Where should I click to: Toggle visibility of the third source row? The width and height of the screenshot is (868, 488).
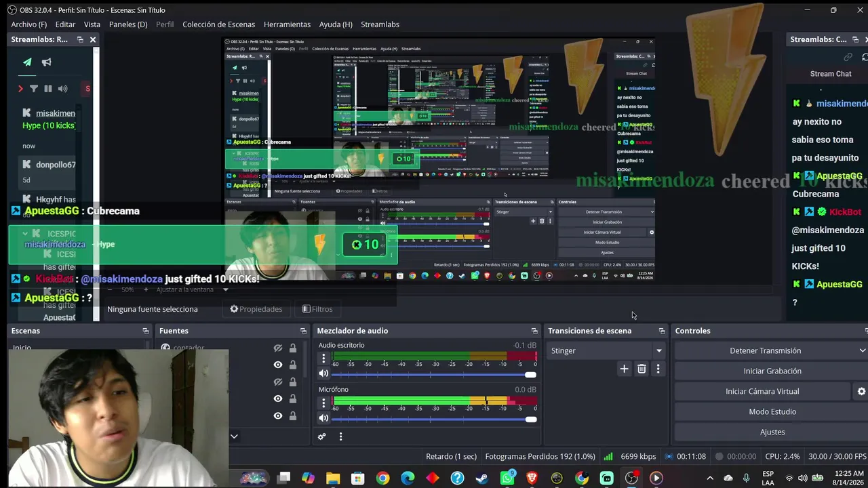point(277,382)
